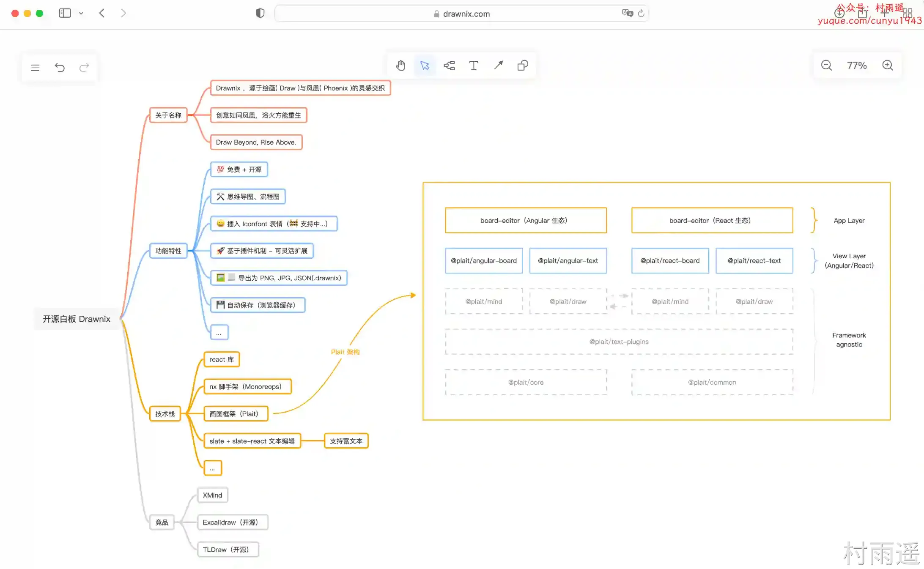Select the 竞品 node
The image size is (924, 569).
[162, 522]
